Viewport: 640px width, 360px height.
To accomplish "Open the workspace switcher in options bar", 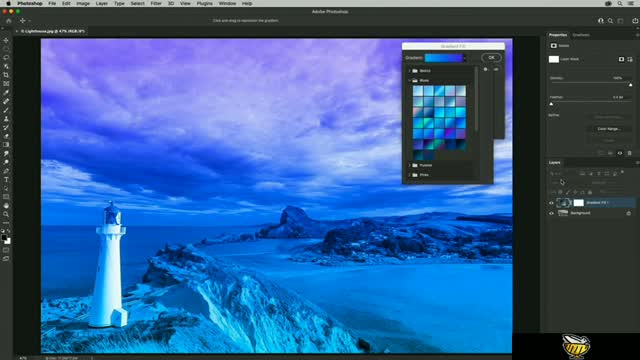I will click(x=620, y=21).
